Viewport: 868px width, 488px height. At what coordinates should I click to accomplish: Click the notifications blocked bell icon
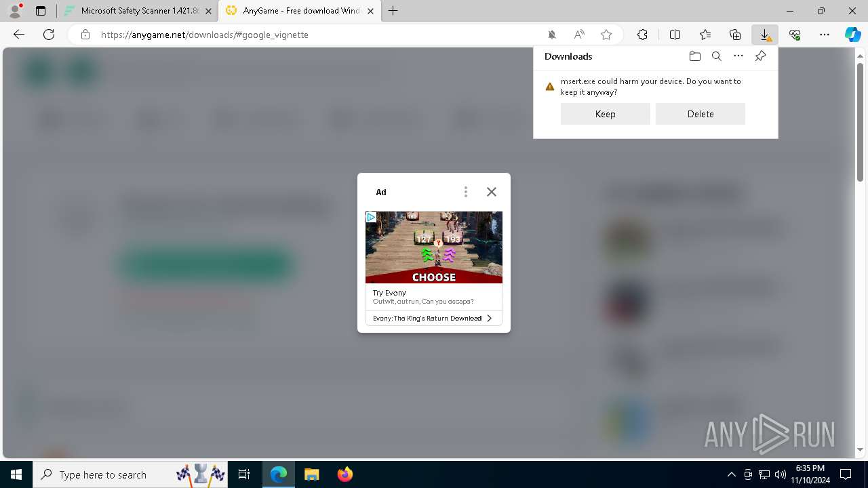pos(552,35)
